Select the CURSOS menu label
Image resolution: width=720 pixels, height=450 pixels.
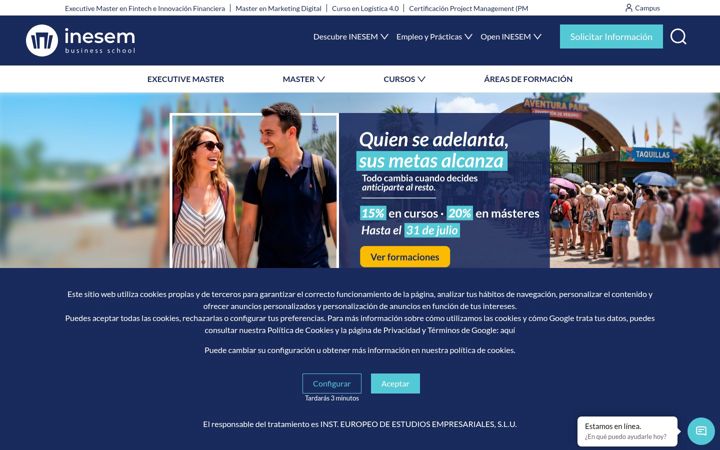click(x=399, y=79)
